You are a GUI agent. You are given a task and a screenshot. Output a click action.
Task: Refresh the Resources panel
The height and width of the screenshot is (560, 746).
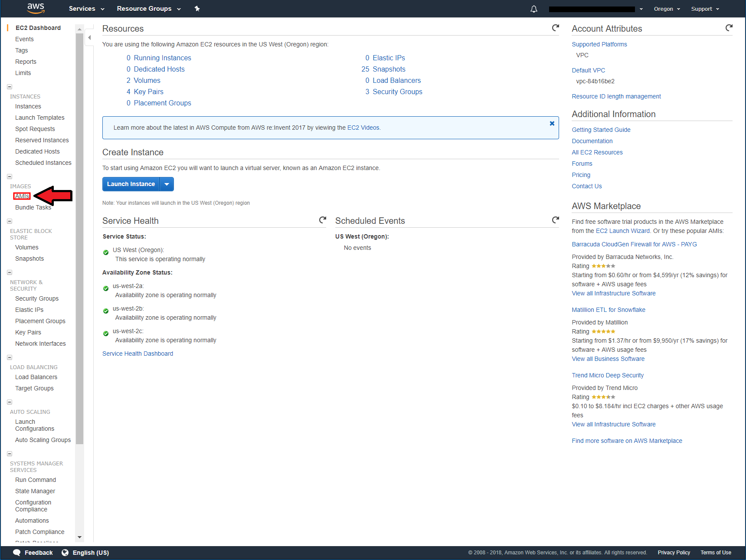coord(555,28)
